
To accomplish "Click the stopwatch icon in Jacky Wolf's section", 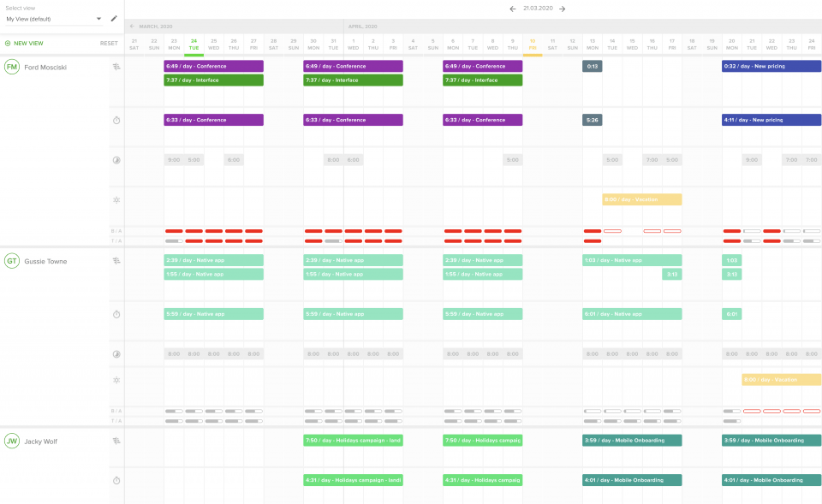I will coord(116,480).
